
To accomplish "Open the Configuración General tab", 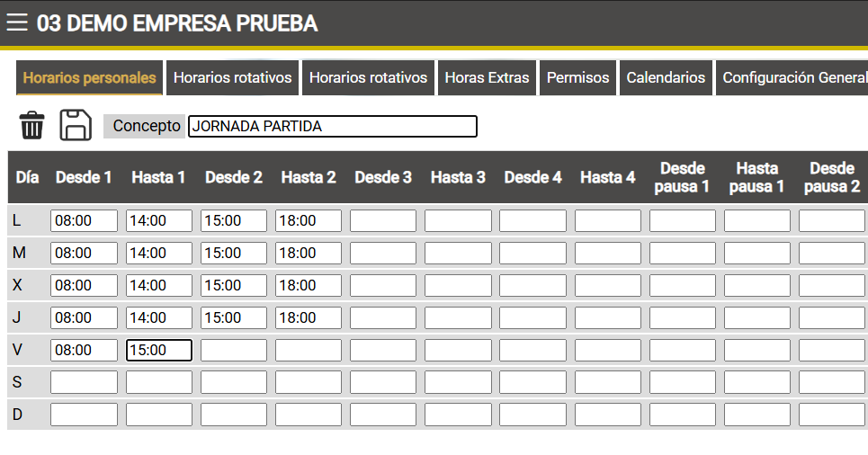I will tap(792, 77).
